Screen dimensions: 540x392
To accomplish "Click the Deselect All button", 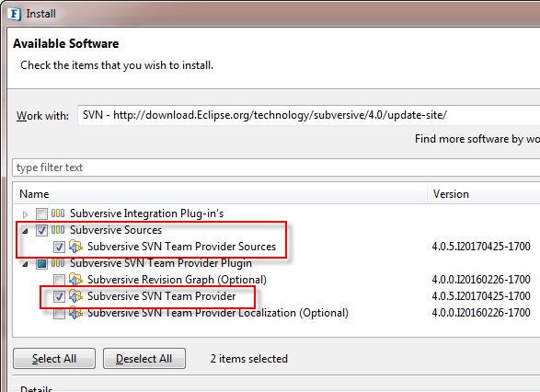I will pos(144,359).
